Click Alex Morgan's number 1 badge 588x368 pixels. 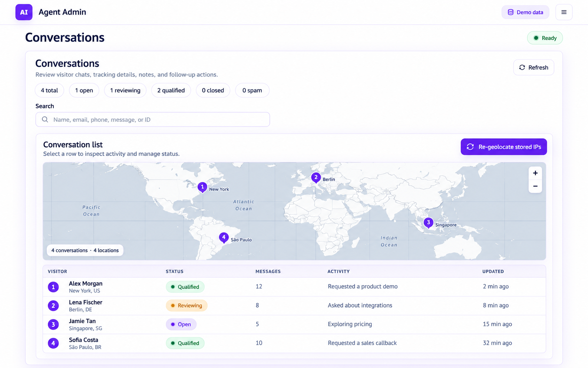(x=53, y=287)
